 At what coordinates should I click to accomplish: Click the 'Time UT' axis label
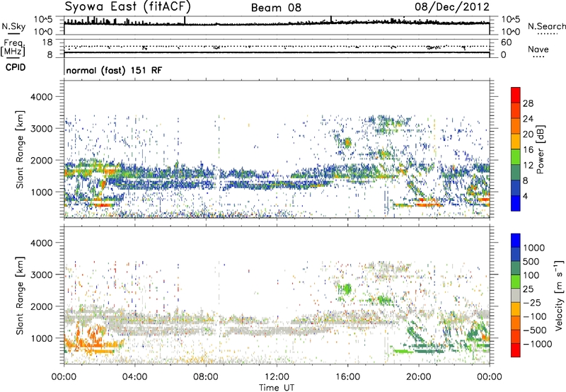tap(277, 388)
